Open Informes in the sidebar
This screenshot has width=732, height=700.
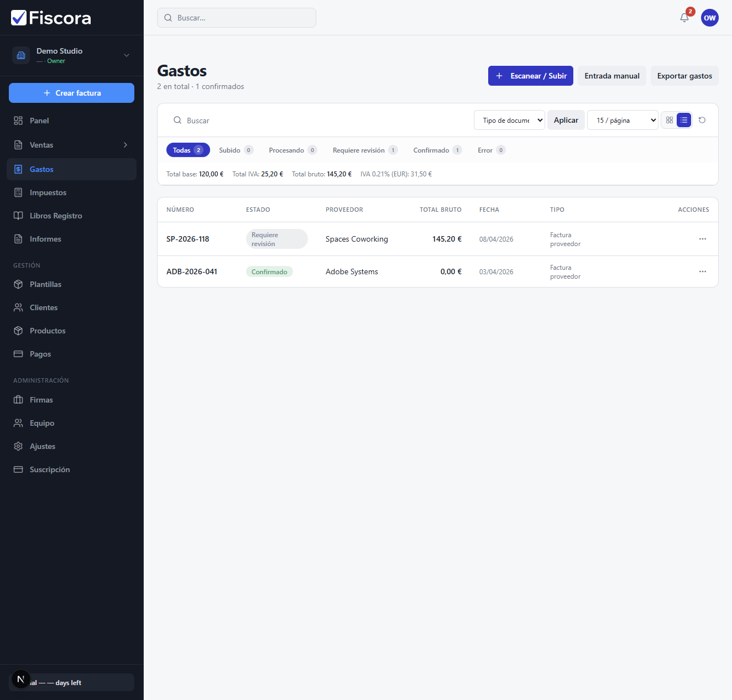point(71,239)
